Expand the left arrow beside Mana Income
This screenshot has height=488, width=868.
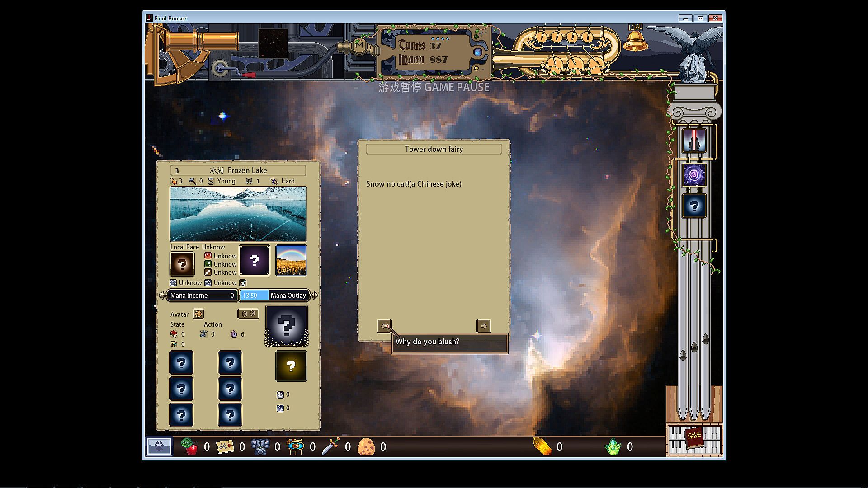click(162, 295)
